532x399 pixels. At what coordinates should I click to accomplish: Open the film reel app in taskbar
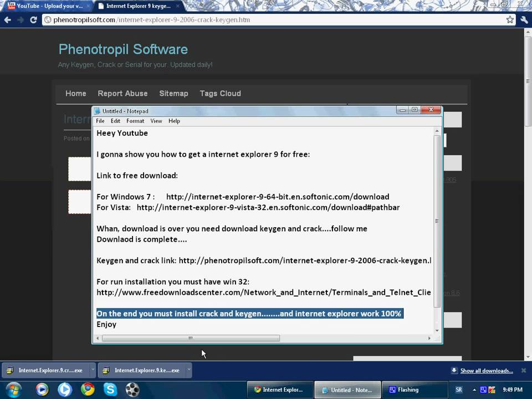[132, 390]
